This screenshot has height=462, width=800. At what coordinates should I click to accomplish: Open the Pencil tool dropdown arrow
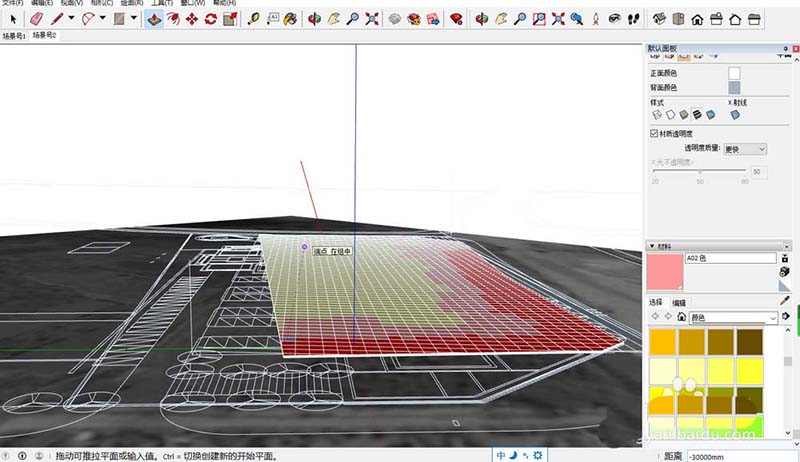point(71,18)
